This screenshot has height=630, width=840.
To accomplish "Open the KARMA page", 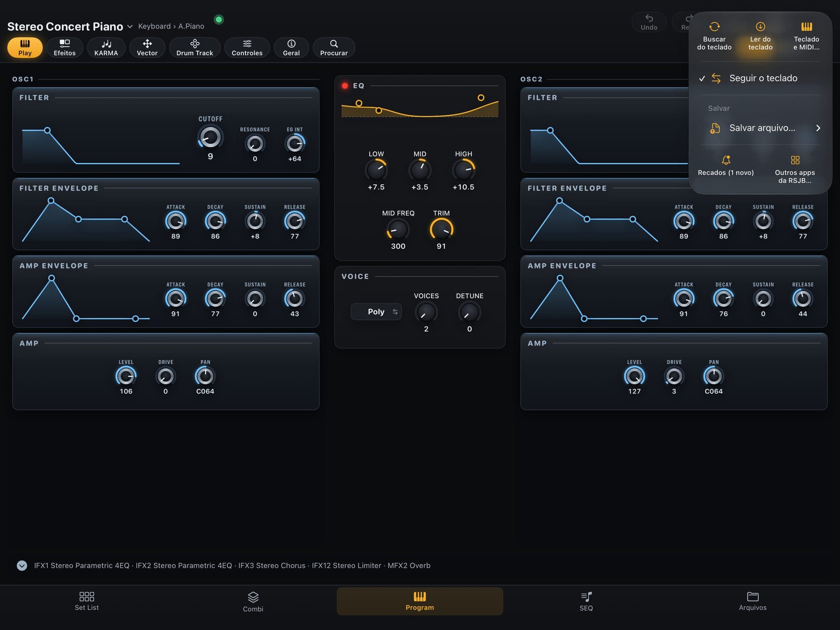I will (106, 47).
